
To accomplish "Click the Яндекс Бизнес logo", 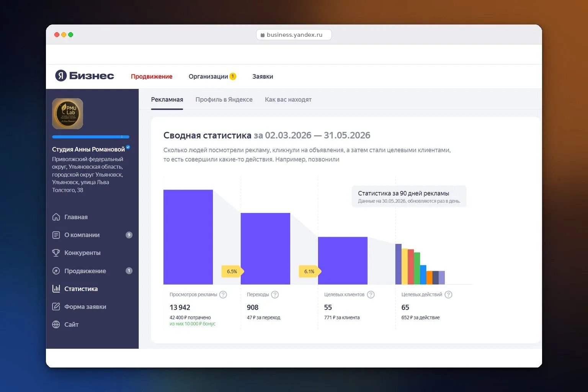I will coord(85,76).
